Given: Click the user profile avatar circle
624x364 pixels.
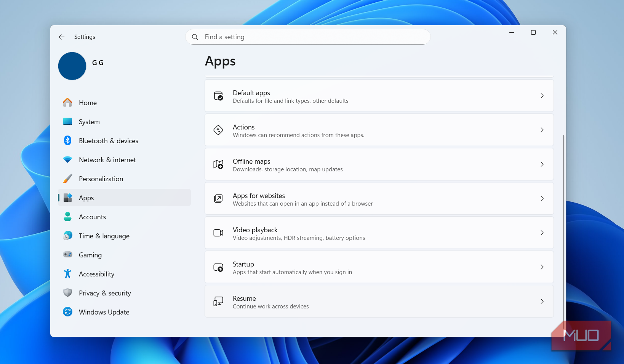Looking at the screenshot, I should [x=72, y=66].
